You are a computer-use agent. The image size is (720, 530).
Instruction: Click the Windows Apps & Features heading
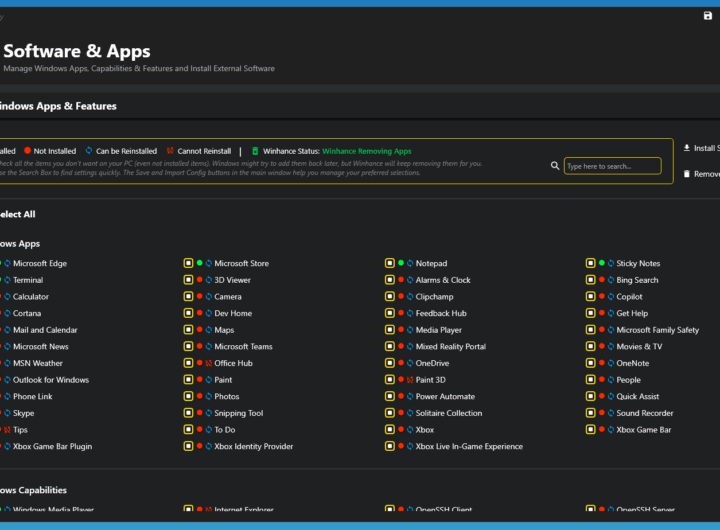pos(58,106)
